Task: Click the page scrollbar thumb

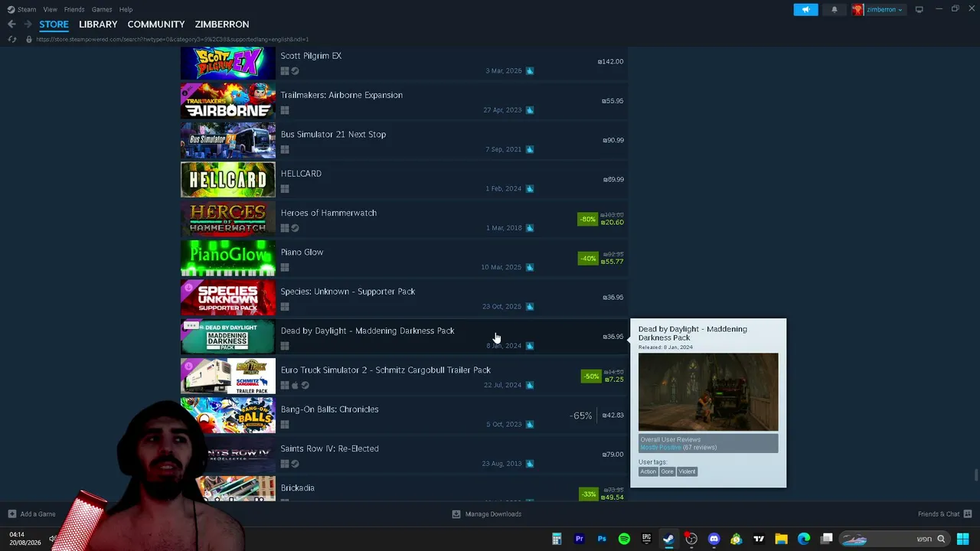Action: (x=976, y=475)
